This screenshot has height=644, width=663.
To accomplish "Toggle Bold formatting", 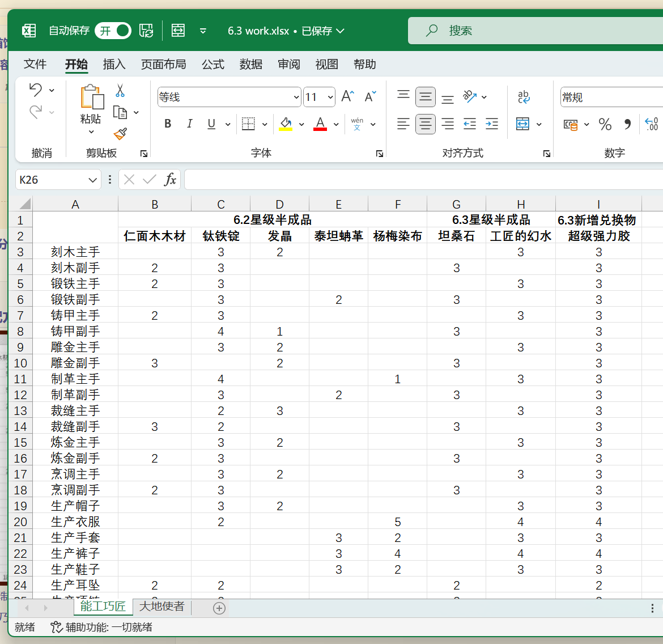I will [x=168, y=124].
